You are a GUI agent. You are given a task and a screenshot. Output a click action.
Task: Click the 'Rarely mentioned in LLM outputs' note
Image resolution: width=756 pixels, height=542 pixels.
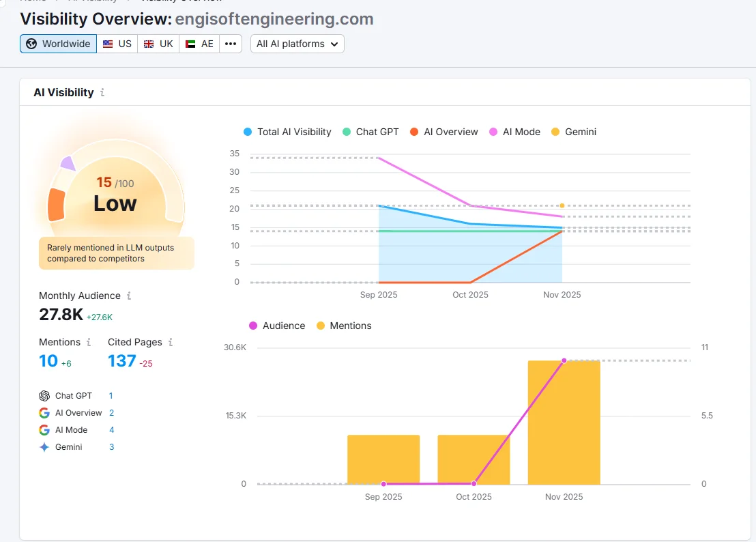[116, 253]
